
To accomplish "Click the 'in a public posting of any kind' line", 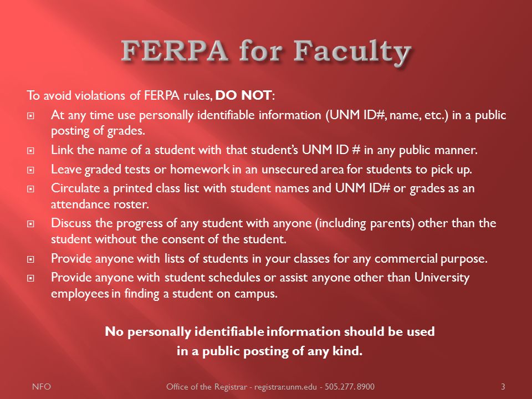I will pyautogui.click(x=270, y=351).
